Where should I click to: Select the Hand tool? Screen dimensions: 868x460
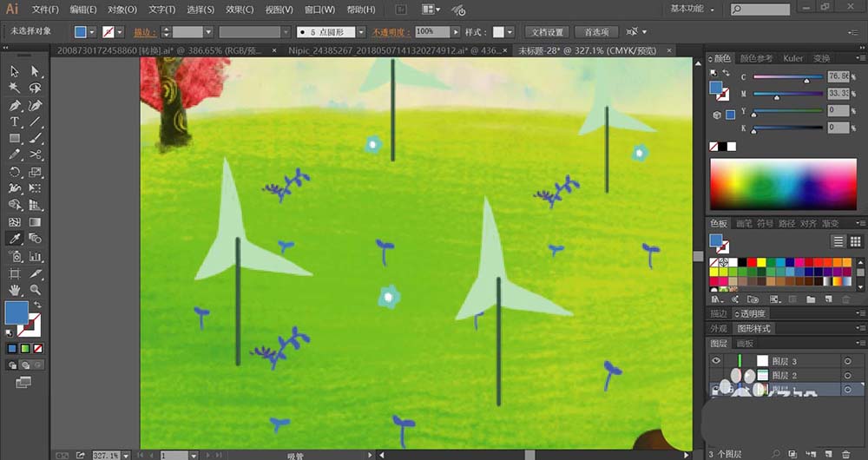[15, 290]
